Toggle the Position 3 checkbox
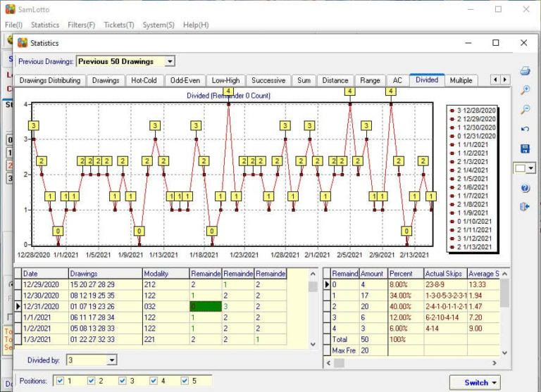Image resolution: width=541 pixels, height=392 pixels. pos(120,381)
